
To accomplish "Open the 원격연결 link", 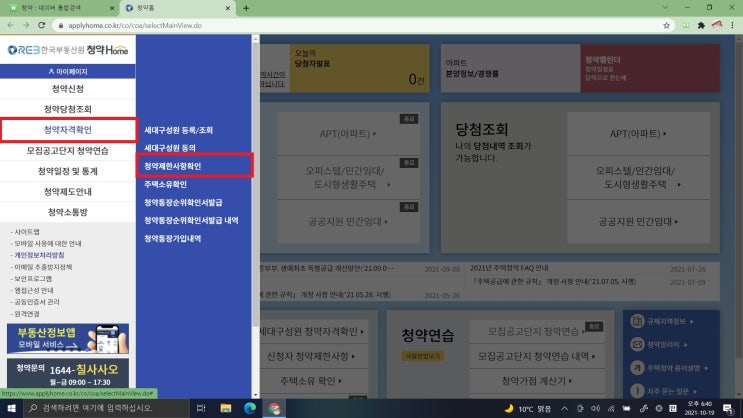I will (26, 314).
